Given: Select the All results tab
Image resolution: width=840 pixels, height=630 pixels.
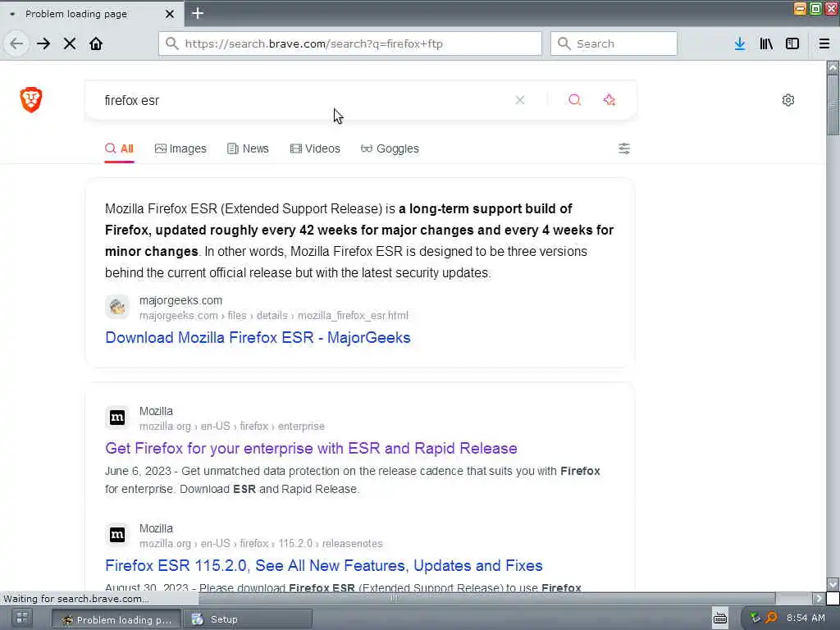Looking at the screenshot, I should (119, 148).
